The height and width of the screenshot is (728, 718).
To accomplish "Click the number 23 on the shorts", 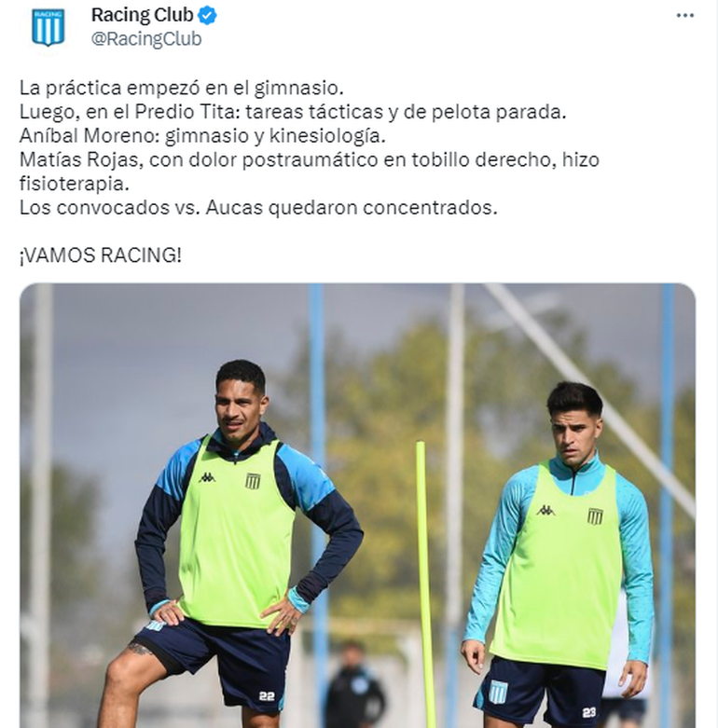I will coord(589,712).
